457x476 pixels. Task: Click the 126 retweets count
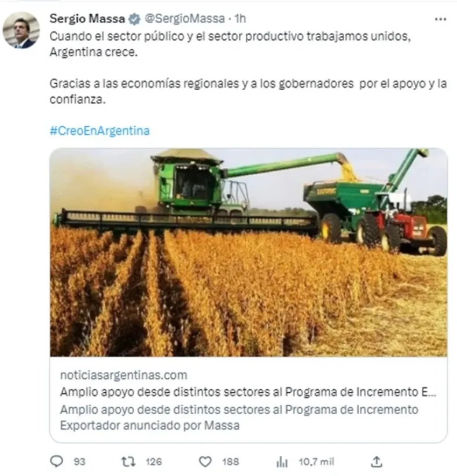click(154, 462)
